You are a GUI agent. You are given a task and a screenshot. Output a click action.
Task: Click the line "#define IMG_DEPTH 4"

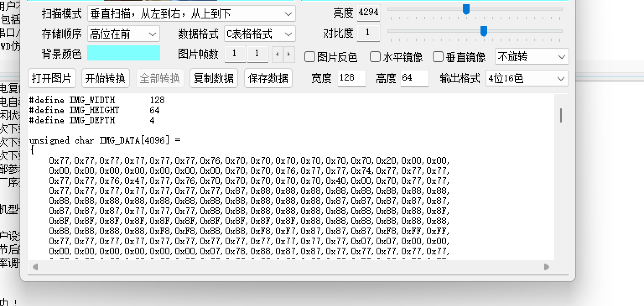pyautogui.click(x=92, y=120)
